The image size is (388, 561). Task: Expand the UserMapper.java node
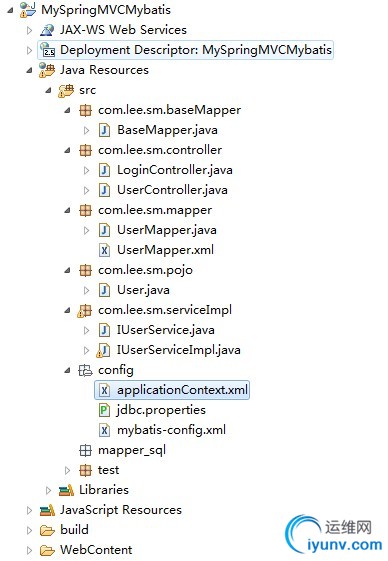86,230
